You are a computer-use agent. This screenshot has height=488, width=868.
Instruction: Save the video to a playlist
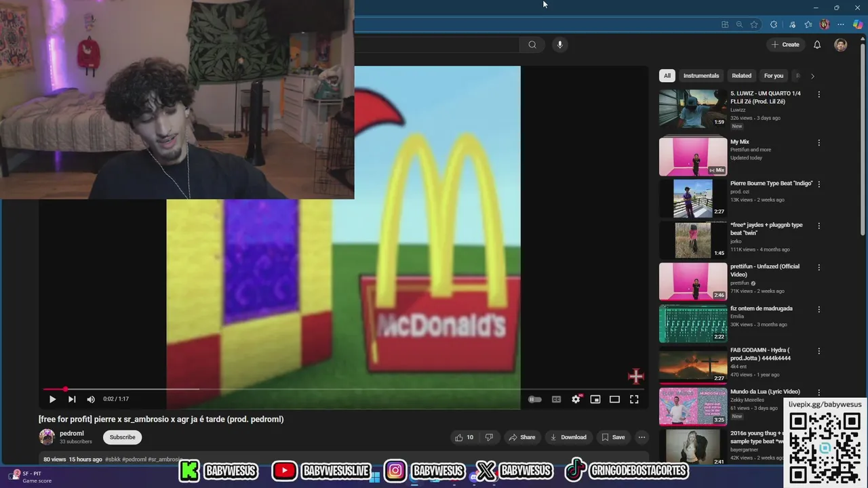[x=613, y=437]
